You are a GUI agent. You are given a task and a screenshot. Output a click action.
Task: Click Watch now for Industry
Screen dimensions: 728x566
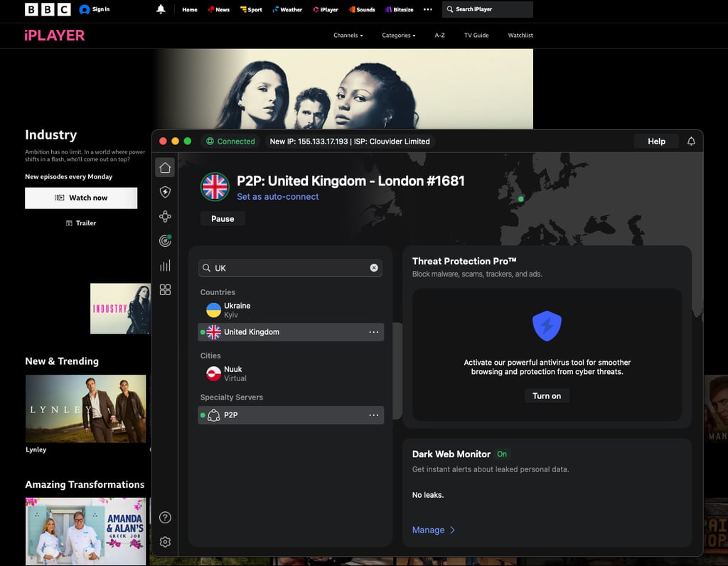81,198
